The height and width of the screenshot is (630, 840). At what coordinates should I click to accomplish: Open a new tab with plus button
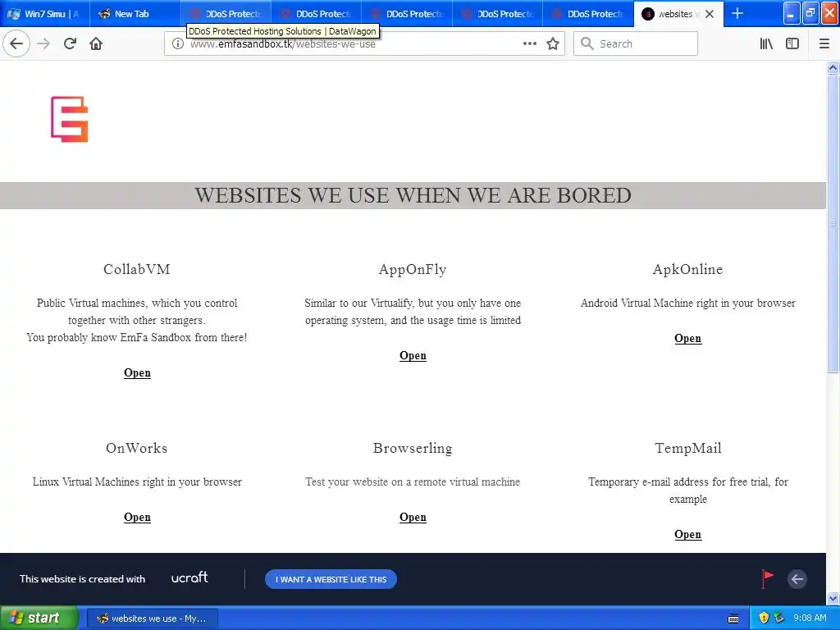(737, 13)
